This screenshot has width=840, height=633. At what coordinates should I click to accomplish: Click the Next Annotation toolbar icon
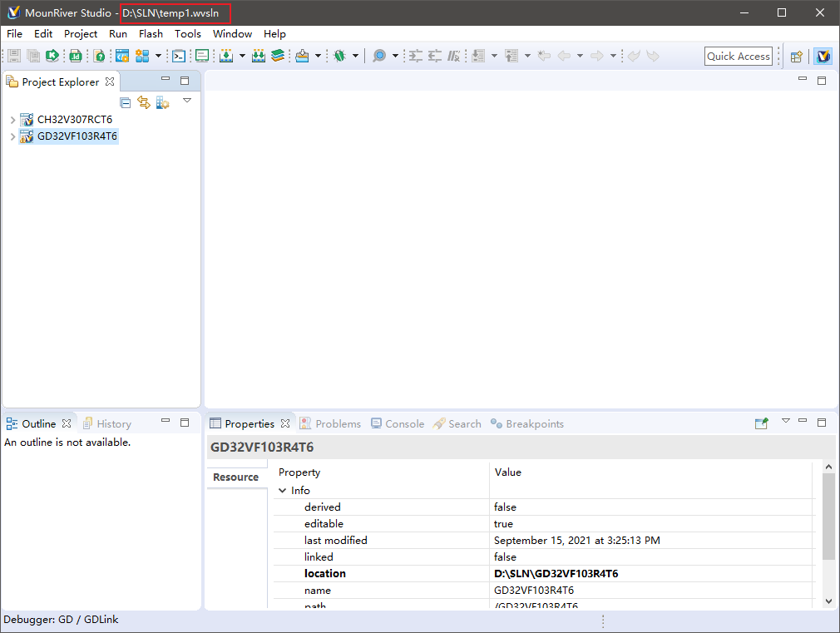pyautogui.click(x=479, y=56)
